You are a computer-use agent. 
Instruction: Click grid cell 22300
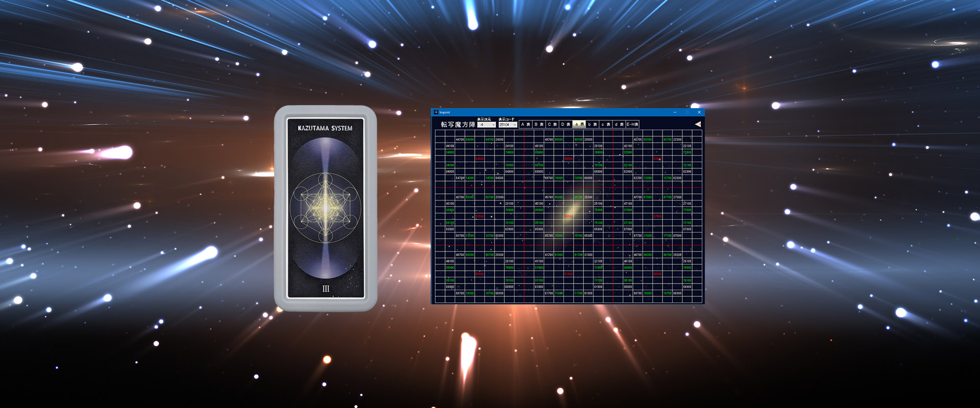click(x=678, y=140)
